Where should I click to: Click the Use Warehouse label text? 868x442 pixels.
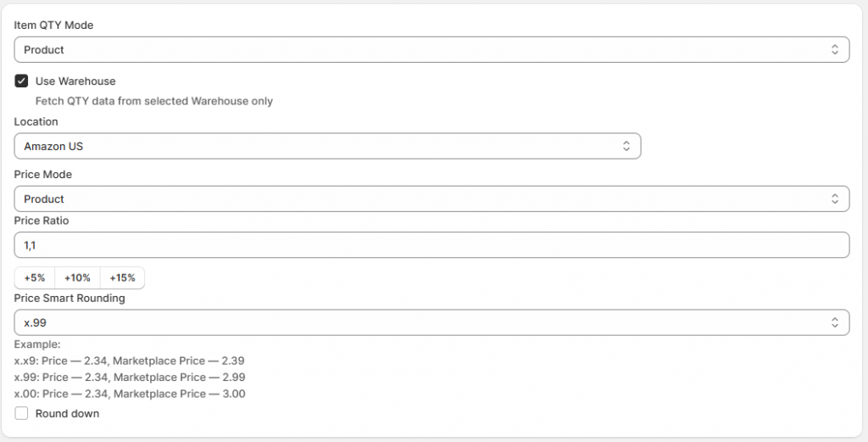tap(75, 81)
